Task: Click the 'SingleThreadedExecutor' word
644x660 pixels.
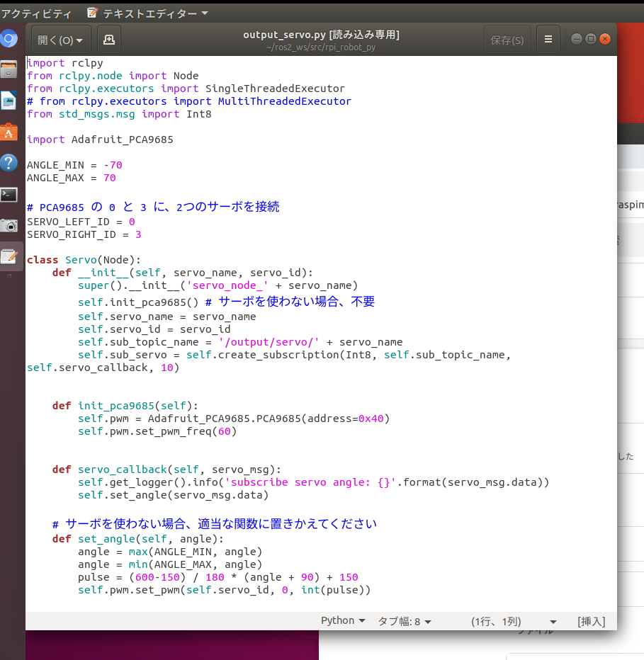Action: (275, 89)
